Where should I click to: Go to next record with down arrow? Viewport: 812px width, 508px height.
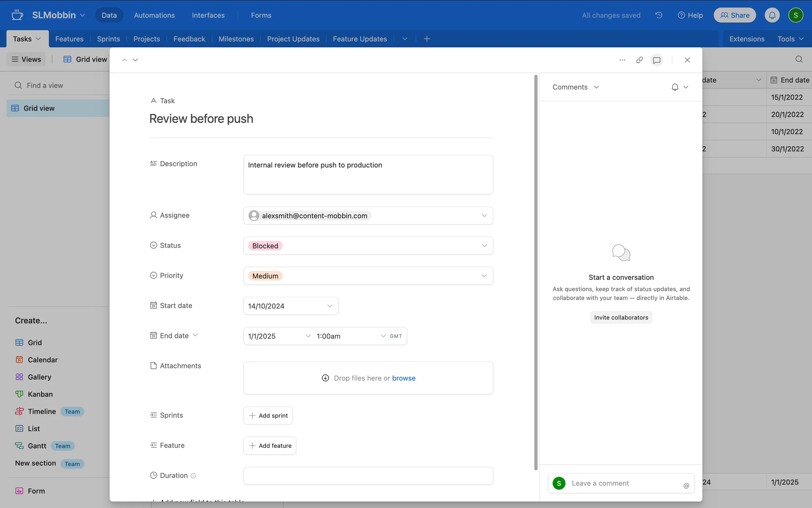[135, 60]
